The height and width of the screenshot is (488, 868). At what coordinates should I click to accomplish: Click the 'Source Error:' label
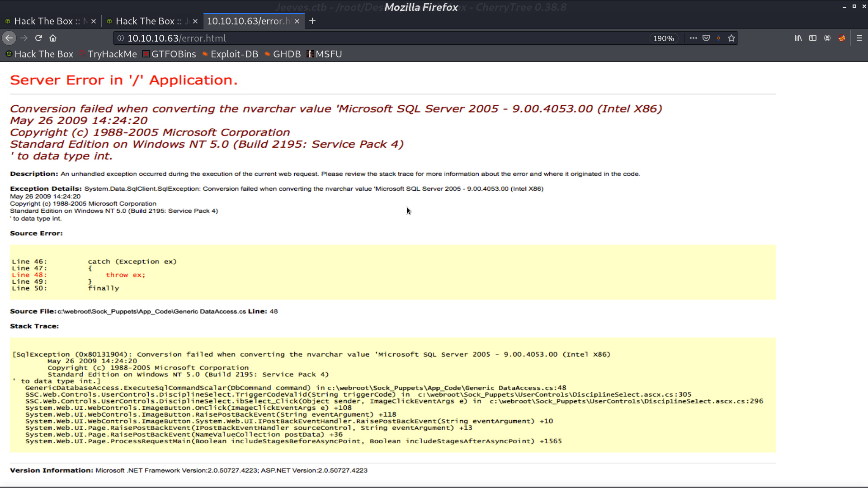pos(36,234)
